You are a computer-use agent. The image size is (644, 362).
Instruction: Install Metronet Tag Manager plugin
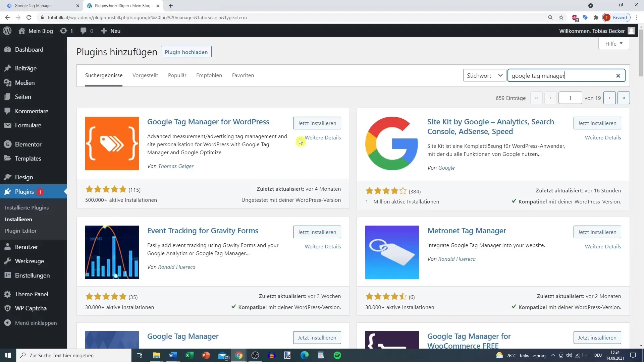point(597,232)
